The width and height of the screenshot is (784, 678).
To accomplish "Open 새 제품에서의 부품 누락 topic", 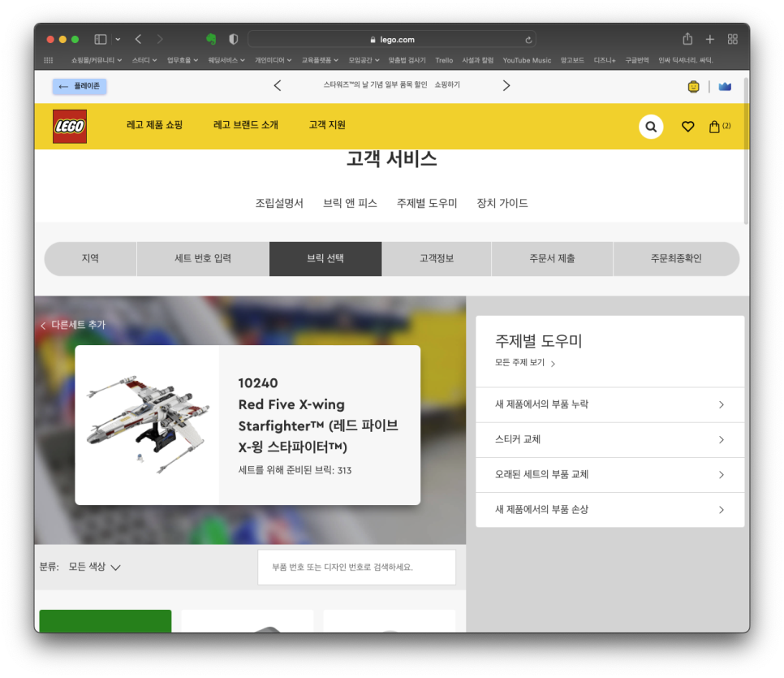I will (x=610, y=404).
